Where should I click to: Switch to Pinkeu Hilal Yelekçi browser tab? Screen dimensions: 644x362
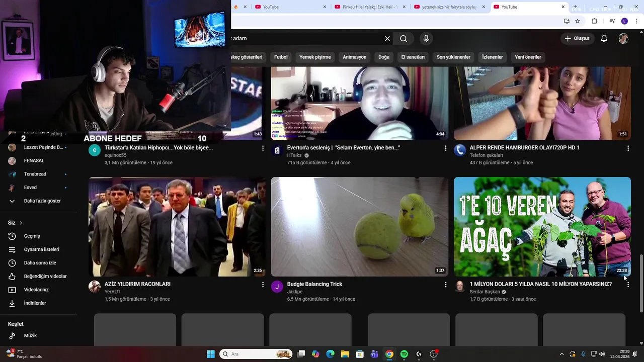[370, 7]
